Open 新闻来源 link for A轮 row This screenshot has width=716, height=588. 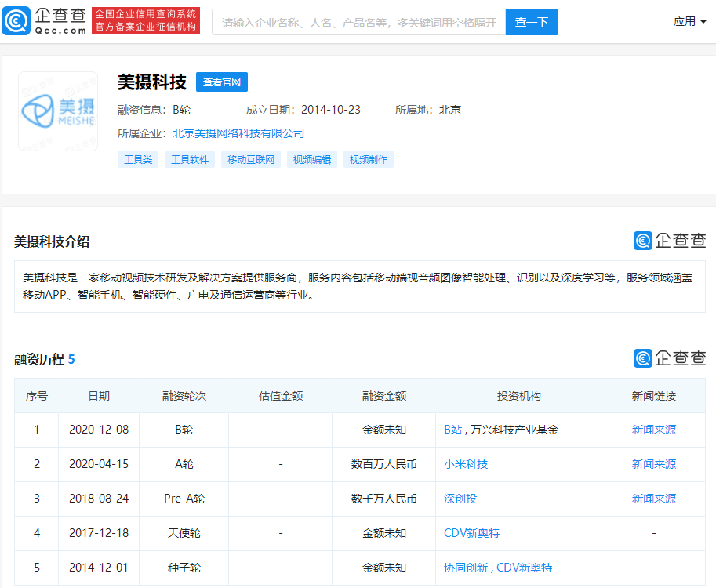pyautogui.click(x=654, y=464)
